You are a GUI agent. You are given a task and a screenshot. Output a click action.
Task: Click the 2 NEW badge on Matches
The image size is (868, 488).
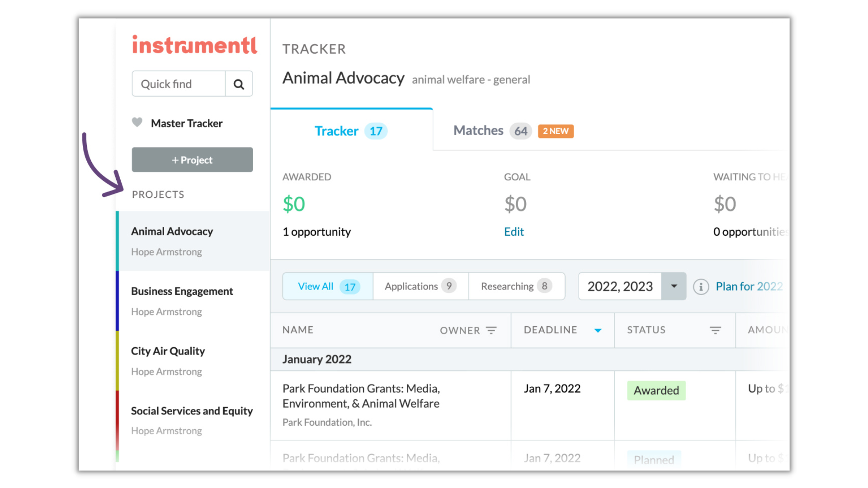(556, 131)
